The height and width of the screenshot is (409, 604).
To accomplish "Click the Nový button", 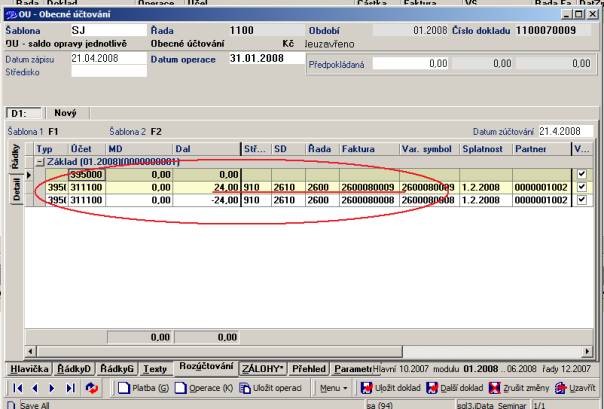I will [x=65, y=113].
